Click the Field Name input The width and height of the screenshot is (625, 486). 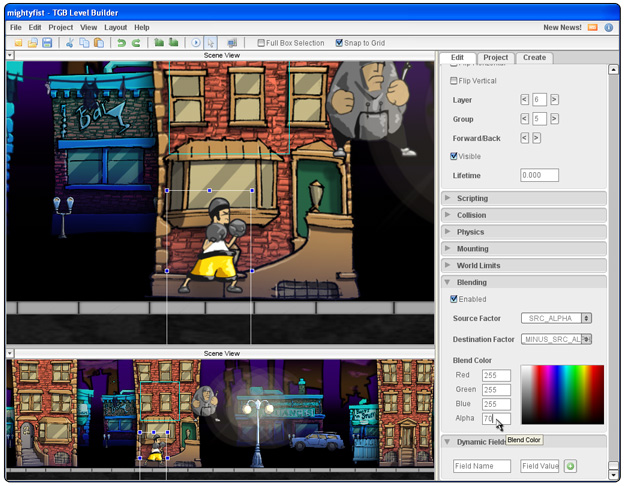482,466
